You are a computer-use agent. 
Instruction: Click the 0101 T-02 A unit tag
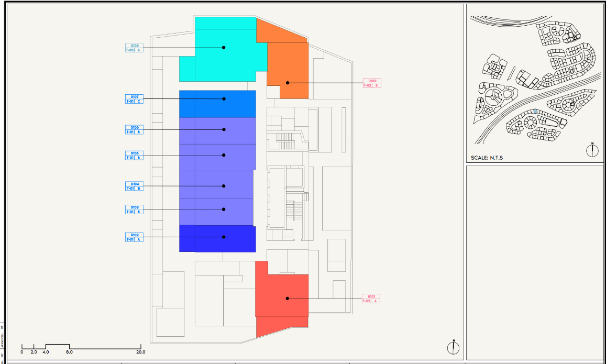(371, 299)
